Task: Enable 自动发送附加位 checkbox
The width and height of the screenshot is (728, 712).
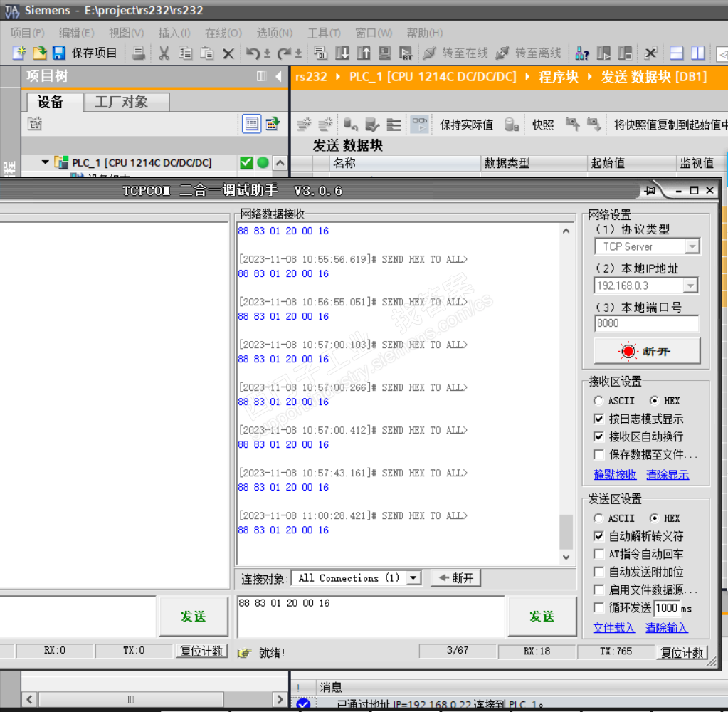Action: tap(599, 572)
